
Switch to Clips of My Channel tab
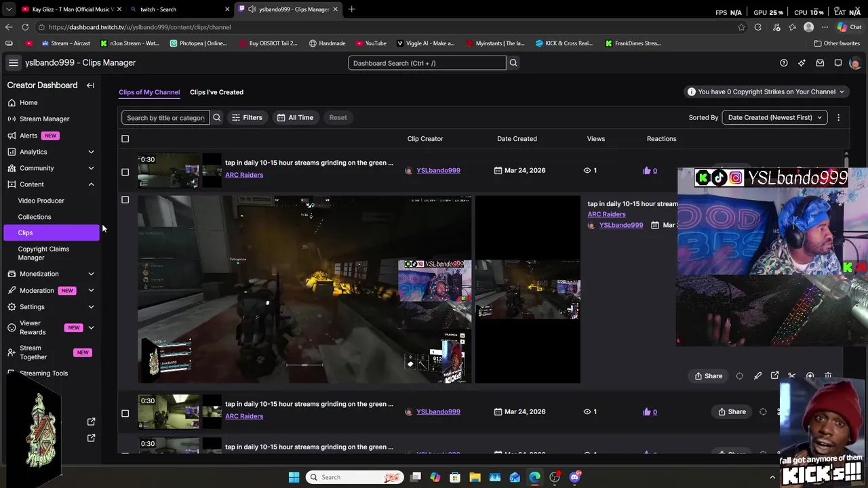pos(149,92)
